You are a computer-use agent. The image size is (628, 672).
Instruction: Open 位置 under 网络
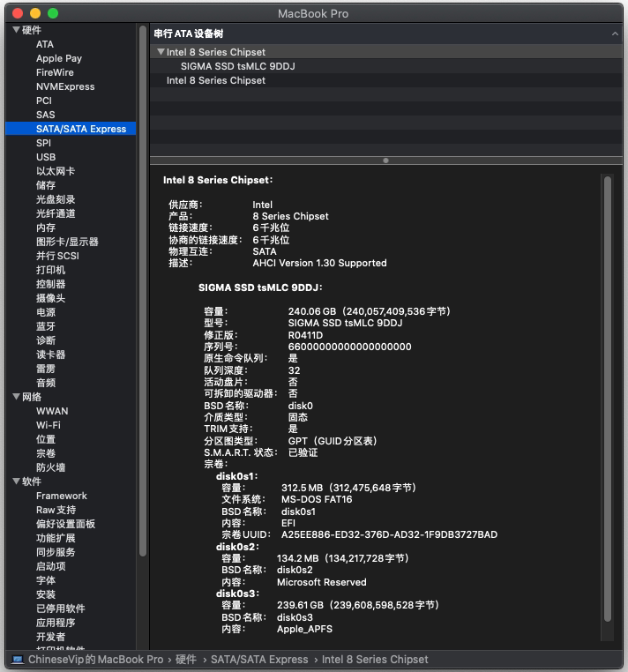click(46, 439)
